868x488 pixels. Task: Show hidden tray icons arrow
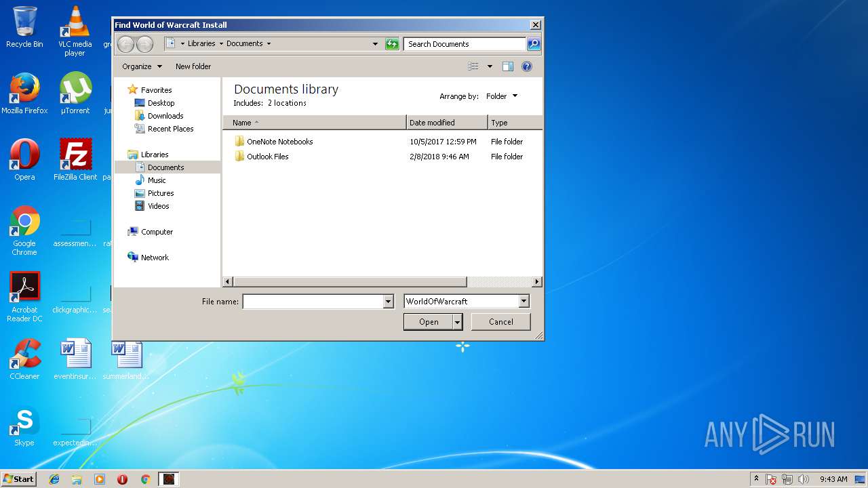click(x=756, y=479)
